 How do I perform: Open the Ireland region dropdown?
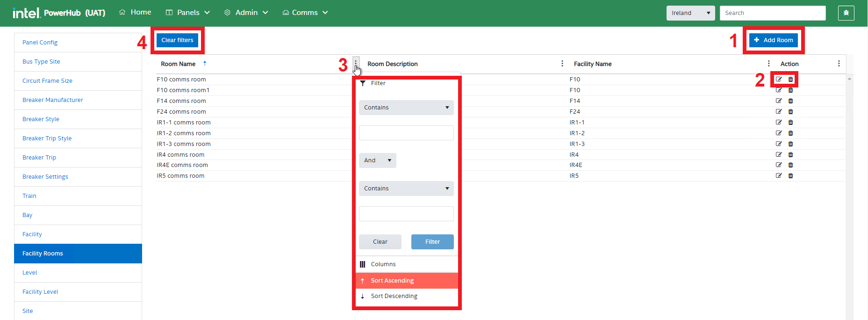pos(690,13)
